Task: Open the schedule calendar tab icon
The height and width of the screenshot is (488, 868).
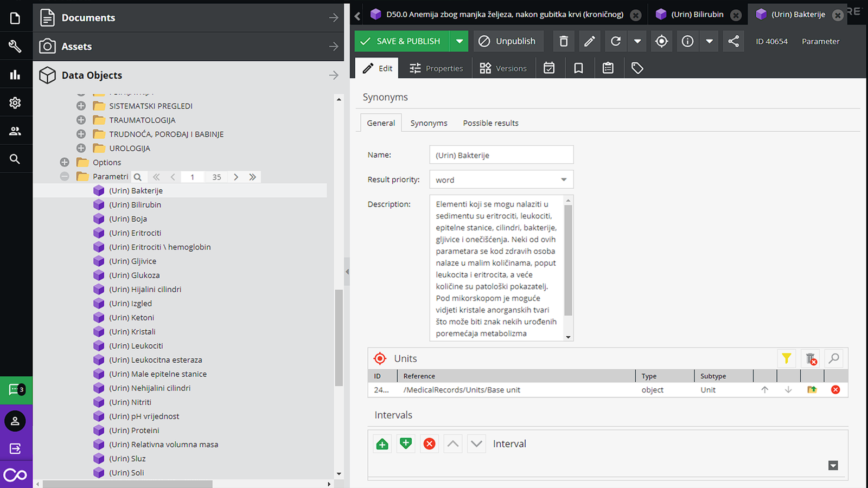Action: [549, 68]
